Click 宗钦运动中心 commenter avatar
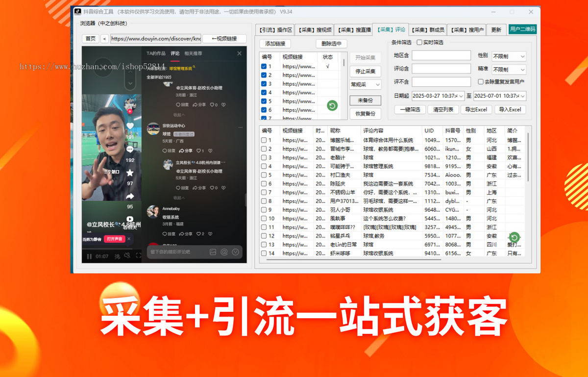The image size is (588, 377). coord(153,129)
